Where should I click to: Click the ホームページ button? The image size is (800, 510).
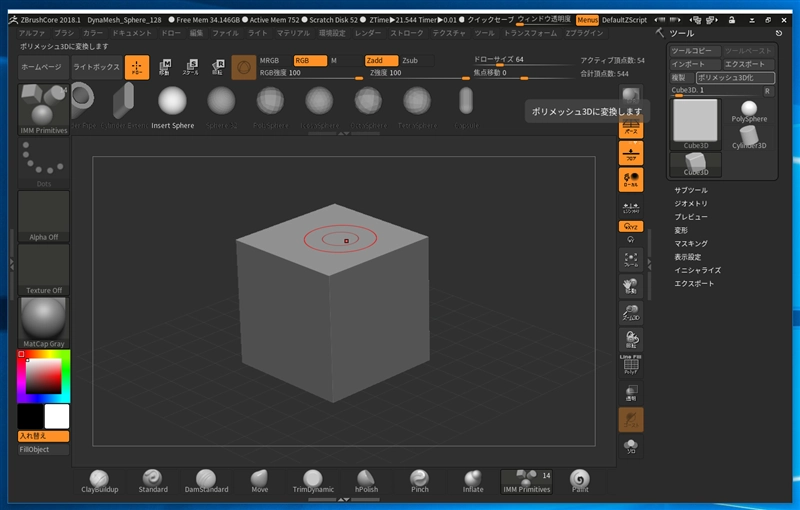coord(43,67)
